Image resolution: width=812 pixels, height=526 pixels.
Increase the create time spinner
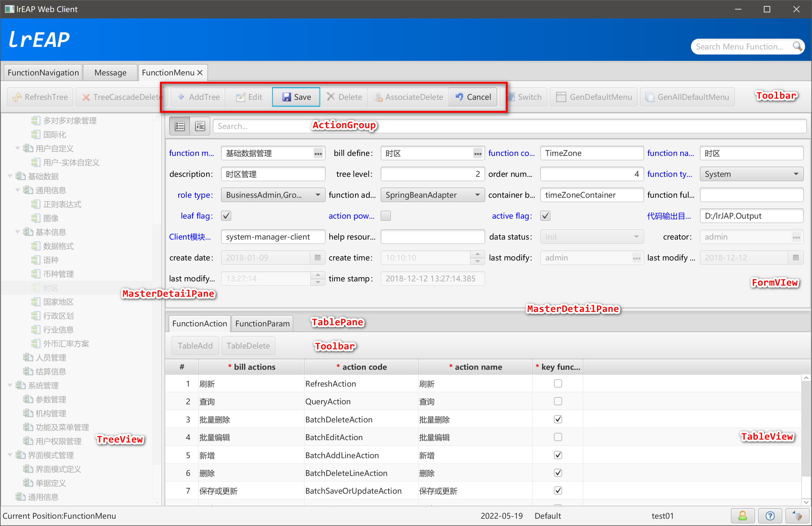477,254
